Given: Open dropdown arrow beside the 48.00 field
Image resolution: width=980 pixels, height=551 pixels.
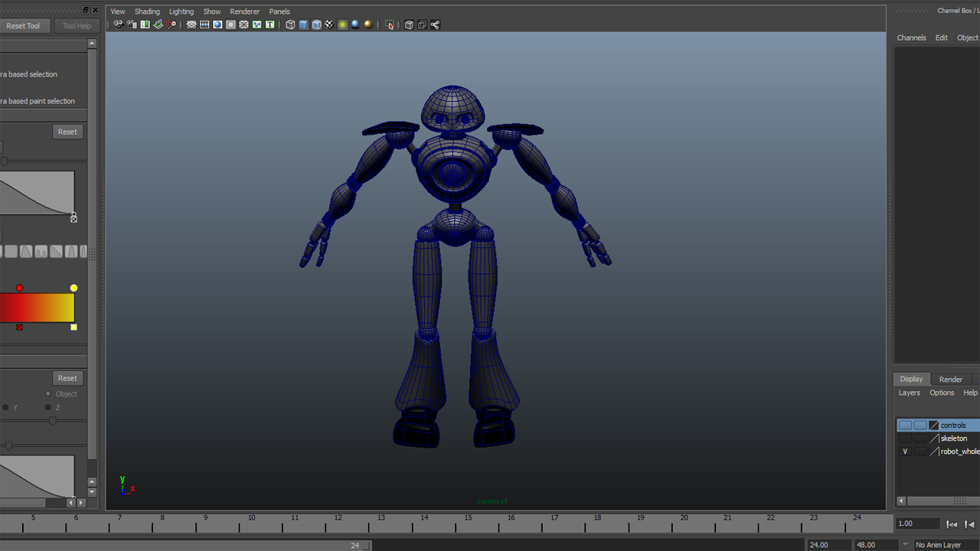Looking at the screenshot, I should [x=906, y=544].
